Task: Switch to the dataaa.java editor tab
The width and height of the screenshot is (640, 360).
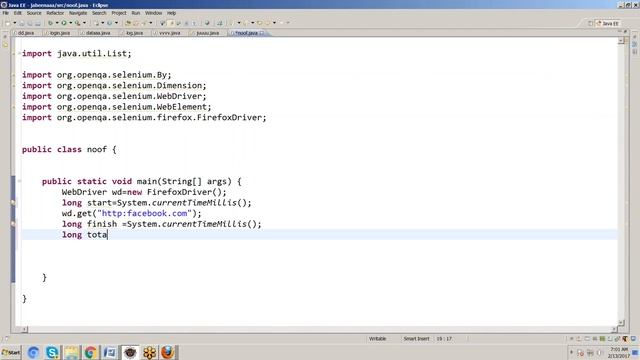Action: coord(98,33)
